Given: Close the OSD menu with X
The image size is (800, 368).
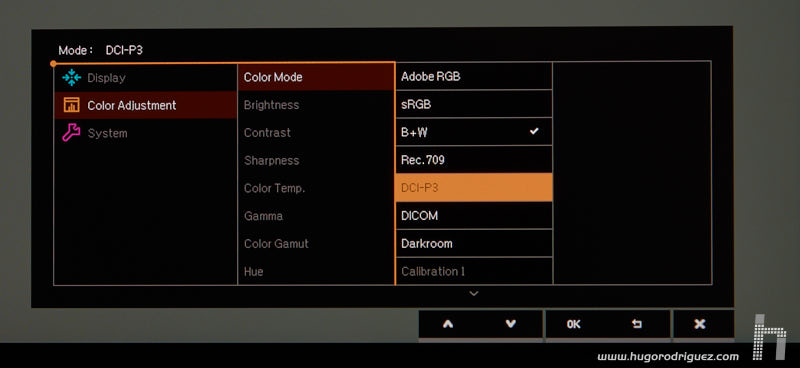Looking at the screenshot, I should coord(701,324).
